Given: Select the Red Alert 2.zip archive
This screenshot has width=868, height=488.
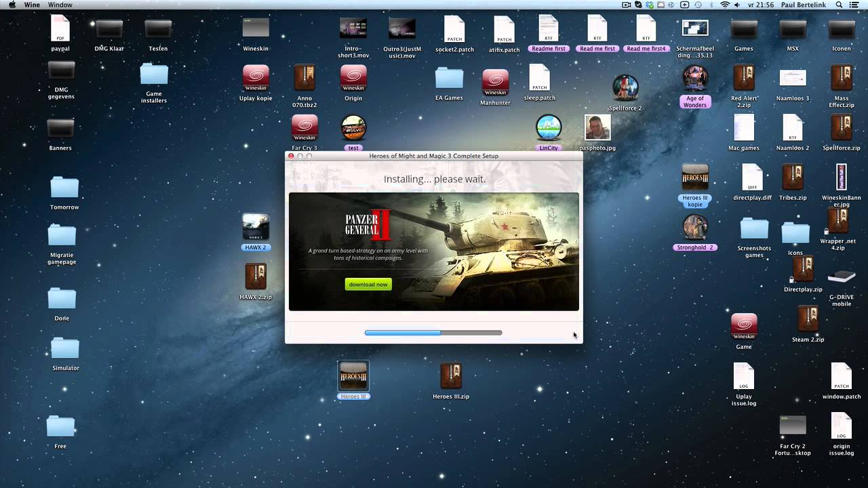Looking at the screenshot, I should click(x=744, y=78).
